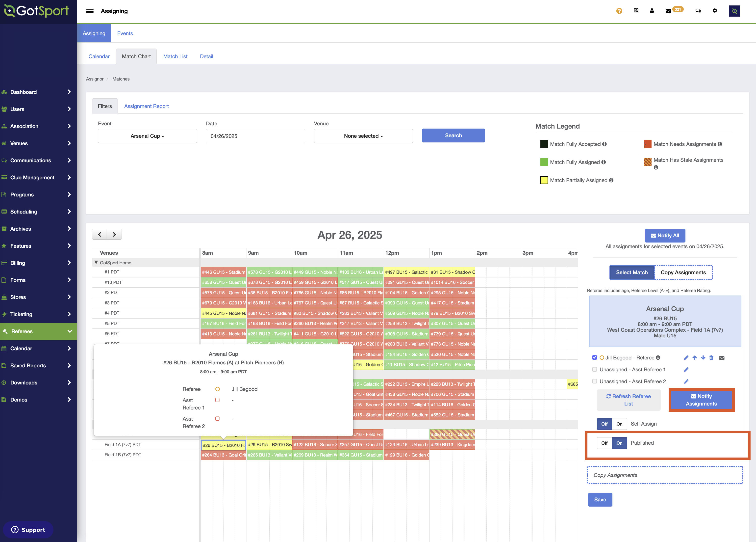Expand the Club Management sidebar menu
756x542 pixels.
coord(38,177)
